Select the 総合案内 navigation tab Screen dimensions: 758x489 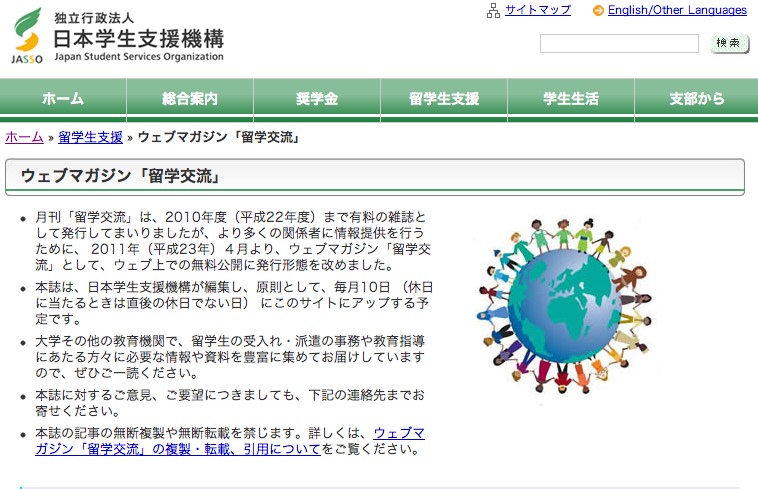[x=190, y=99]
